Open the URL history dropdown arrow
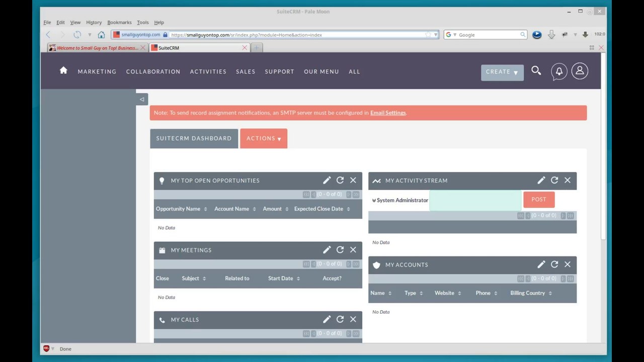 [436, 35]
